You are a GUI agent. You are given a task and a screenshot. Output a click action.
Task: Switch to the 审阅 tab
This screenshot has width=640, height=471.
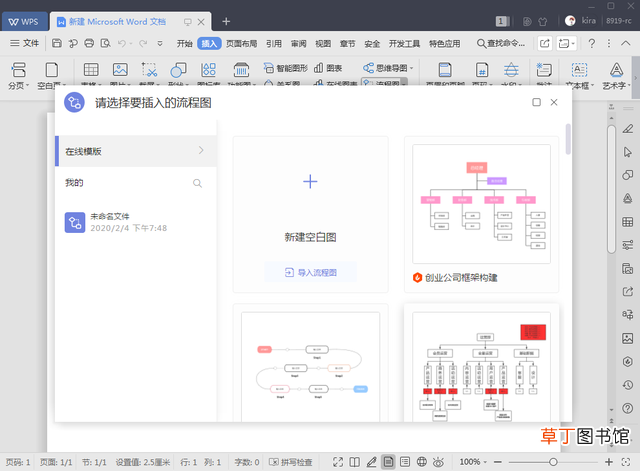pos(298,43)
